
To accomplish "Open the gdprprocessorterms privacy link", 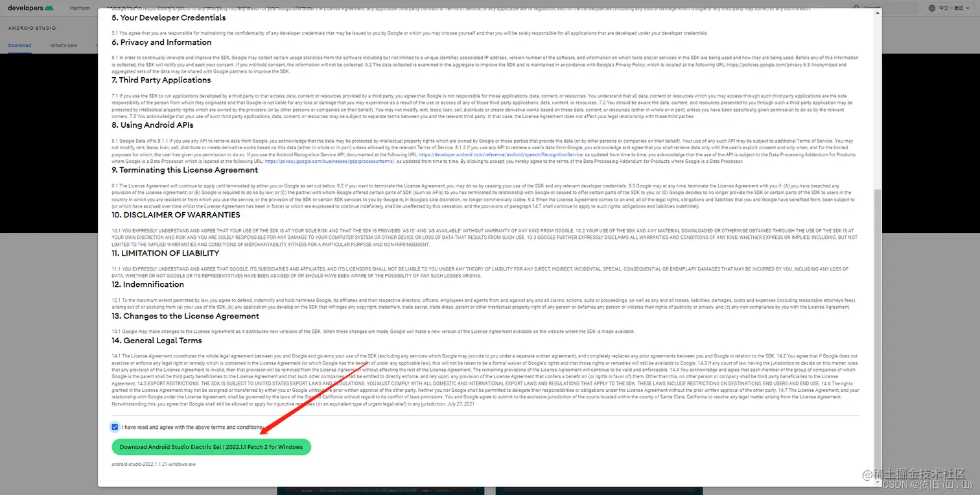I will click(x=329, y=162).
